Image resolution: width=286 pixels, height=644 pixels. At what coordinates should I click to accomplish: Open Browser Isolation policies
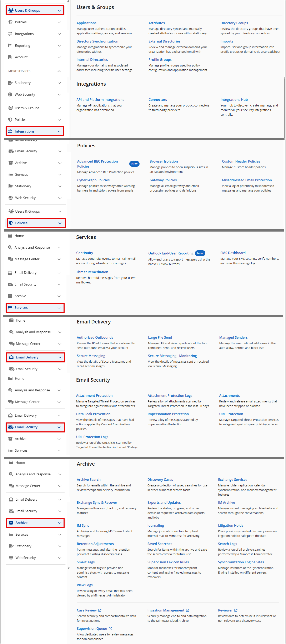coord(164,161)
